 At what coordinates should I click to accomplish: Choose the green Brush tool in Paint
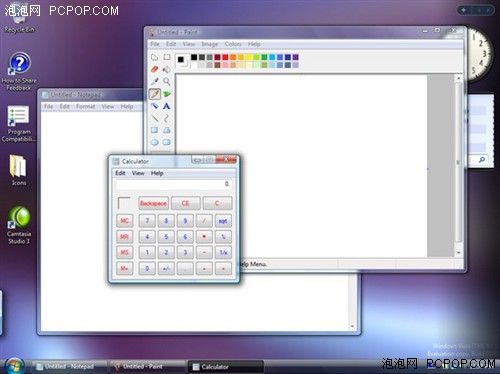(x=167, y=94)
